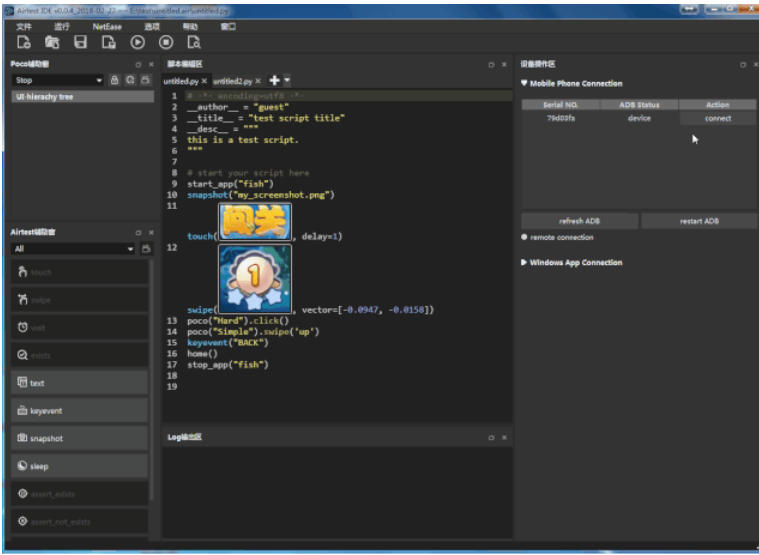
Task: Close the untitled2.py tab
Action: pyautogui.click(x=258, y=81)
